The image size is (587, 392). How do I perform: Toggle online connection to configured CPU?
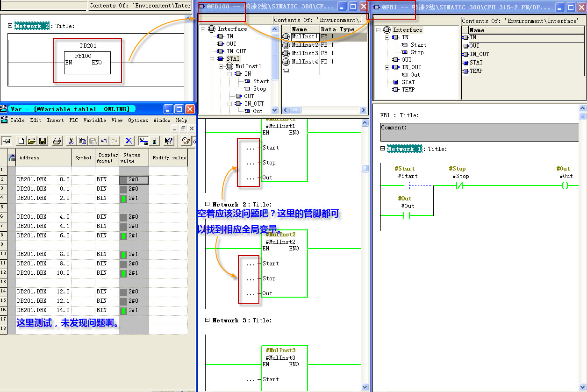(143, 141)
